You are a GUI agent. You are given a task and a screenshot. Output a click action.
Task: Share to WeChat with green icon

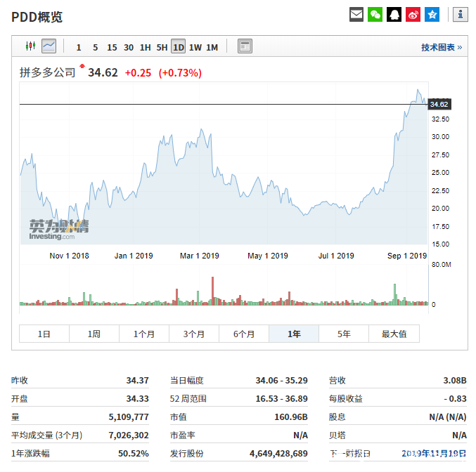[x=375, y=14]
